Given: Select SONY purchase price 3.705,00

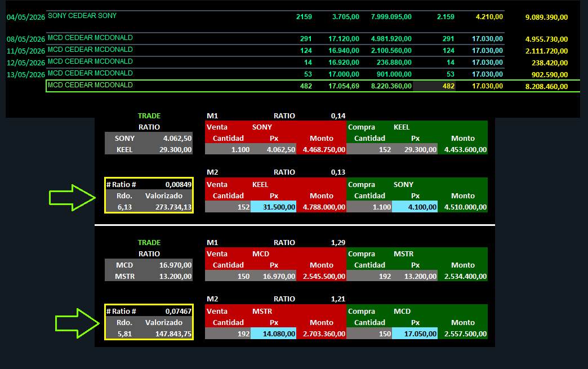Looking at the screenshot, I should 345,17.
